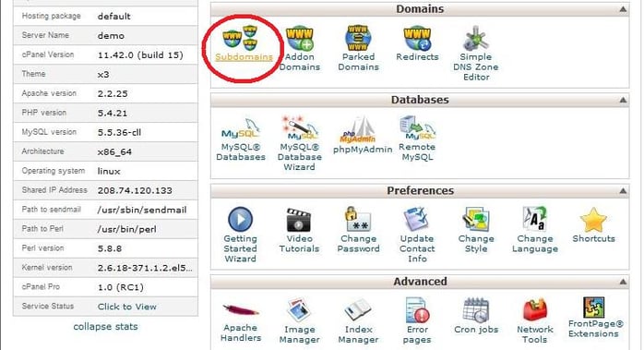Select MySQL version value 5.5.36-cll

pos(119,132)
